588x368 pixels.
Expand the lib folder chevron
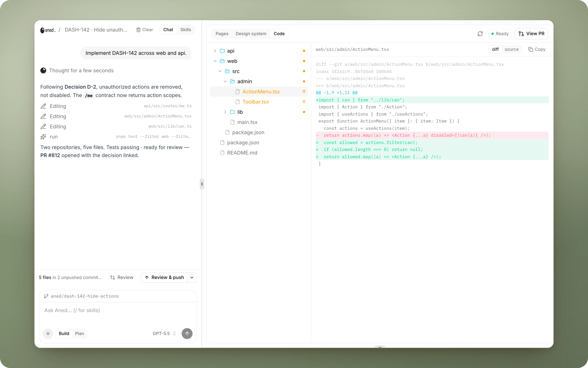click(225, 112)
